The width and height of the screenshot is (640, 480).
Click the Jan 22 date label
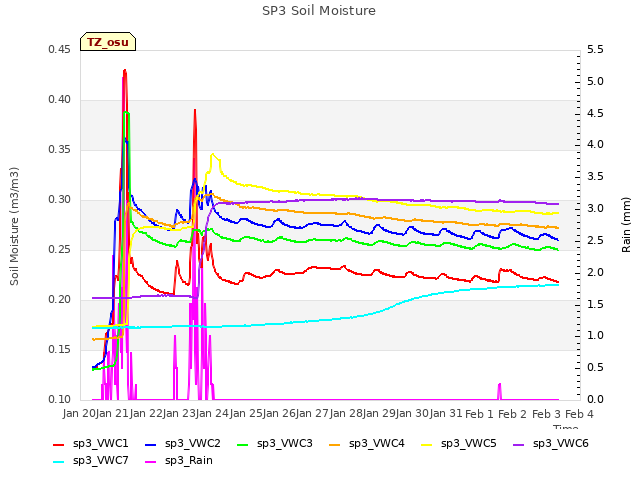147,414
